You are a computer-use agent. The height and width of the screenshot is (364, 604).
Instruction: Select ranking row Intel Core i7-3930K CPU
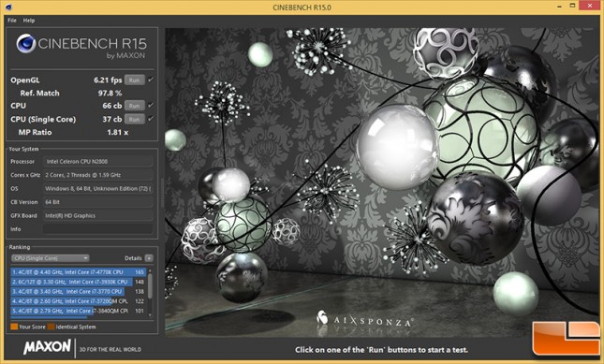click(x=79, y=282)
